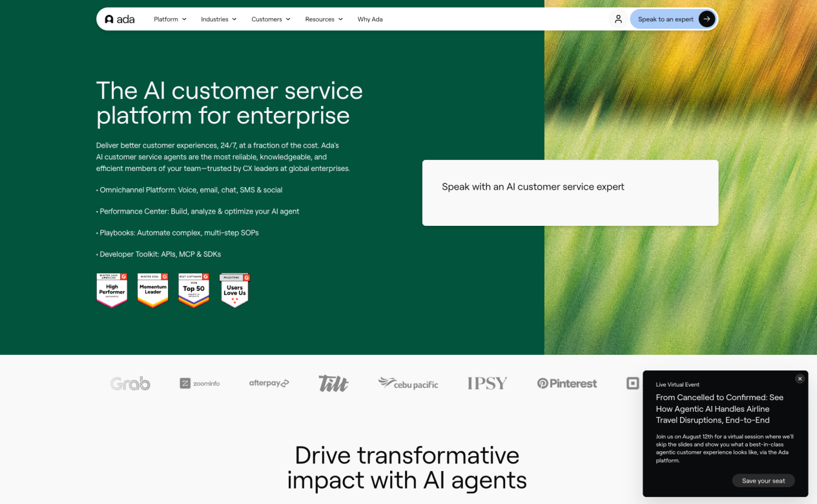
Task: Click the 'Performance Center' bullet text
Action: [198, 211]
